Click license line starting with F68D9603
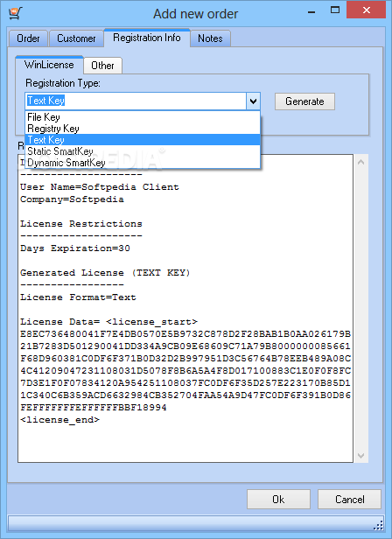The height and width of the screenshot is (539, 392). coord(185,359)
